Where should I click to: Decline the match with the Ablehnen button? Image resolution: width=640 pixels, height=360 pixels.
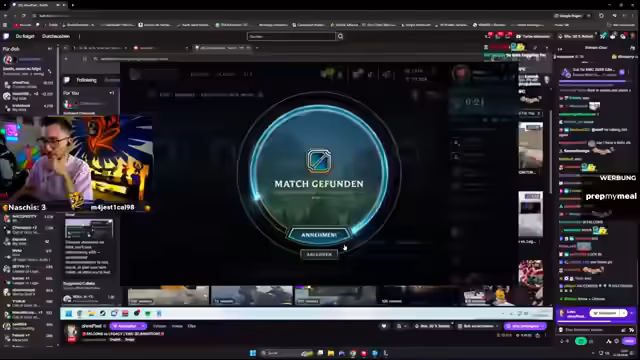tap(319, 254)
